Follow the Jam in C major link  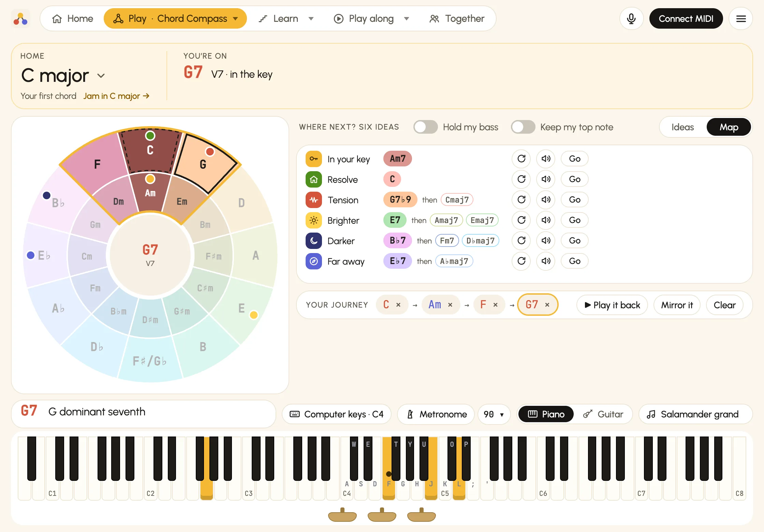tap(116, 96)
